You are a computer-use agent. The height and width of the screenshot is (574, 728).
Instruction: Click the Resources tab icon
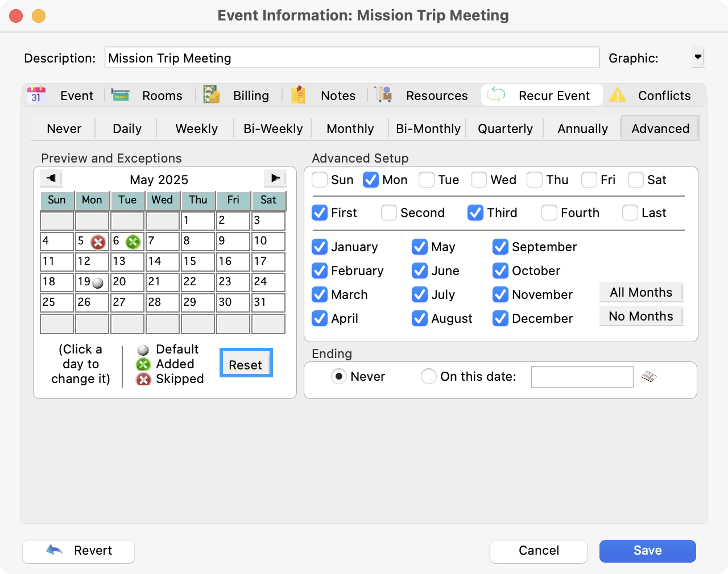(x=384, y=95)
